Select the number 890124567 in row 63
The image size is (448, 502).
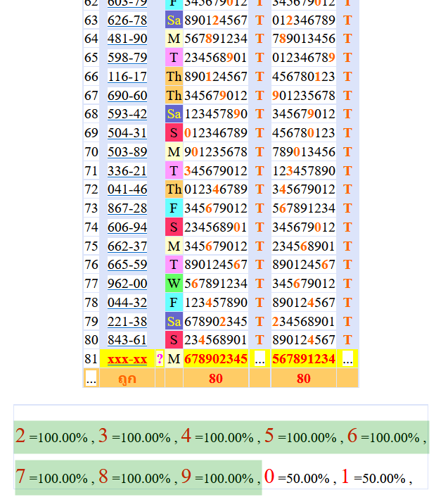215,20
